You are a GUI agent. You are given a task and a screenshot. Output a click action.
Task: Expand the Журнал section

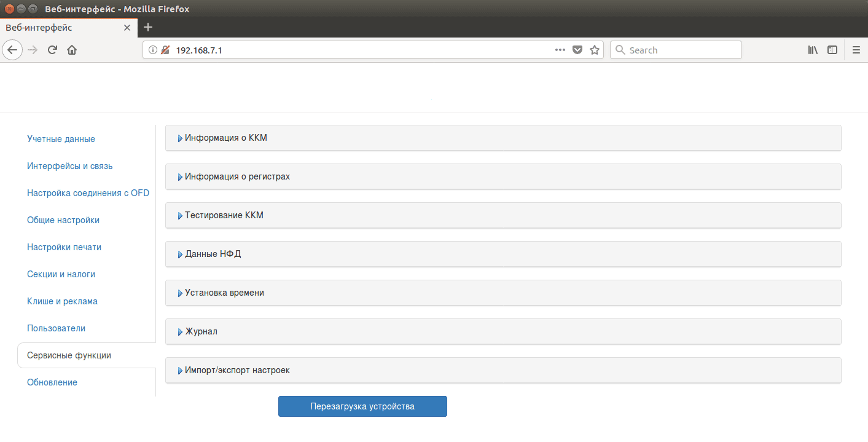click(503, 331)
